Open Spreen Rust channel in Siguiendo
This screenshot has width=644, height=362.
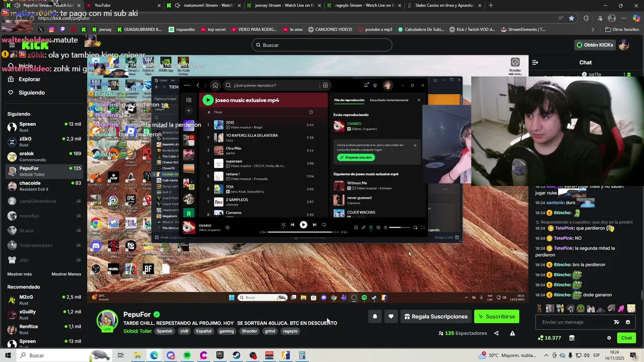pos(44,127)
